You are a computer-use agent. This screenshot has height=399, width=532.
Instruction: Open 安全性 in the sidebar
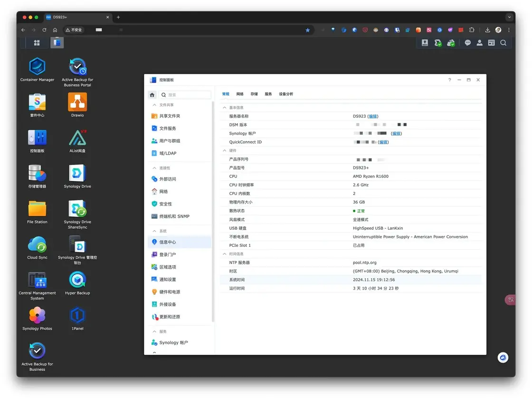pos(180,204)
